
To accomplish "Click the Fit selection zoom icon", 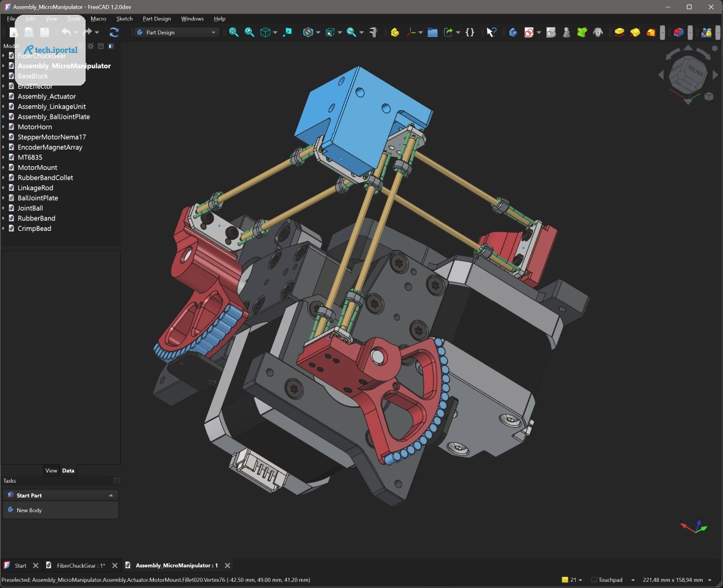I will [x=249, y=32].
